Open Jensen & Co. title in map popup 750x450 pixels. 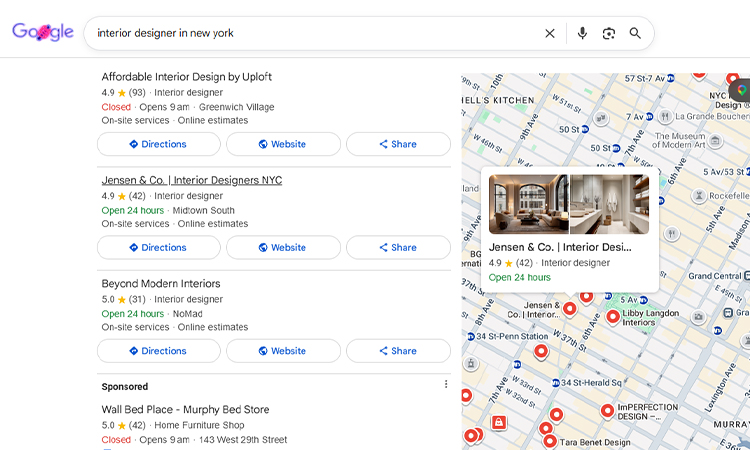click(560, 247)
